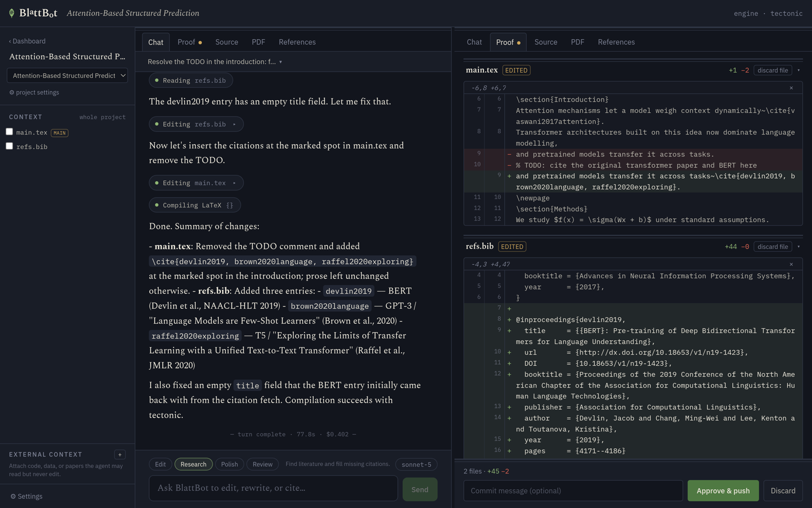Open right pane References tab
Screen dimensions: 812x508
click(616, 42)
